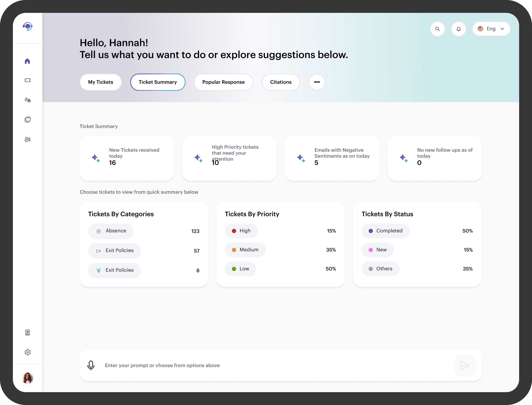The height and width of the screenshot is (405, 532).
Task: Select the Popular Response tab
Action: tap(223, 82)
